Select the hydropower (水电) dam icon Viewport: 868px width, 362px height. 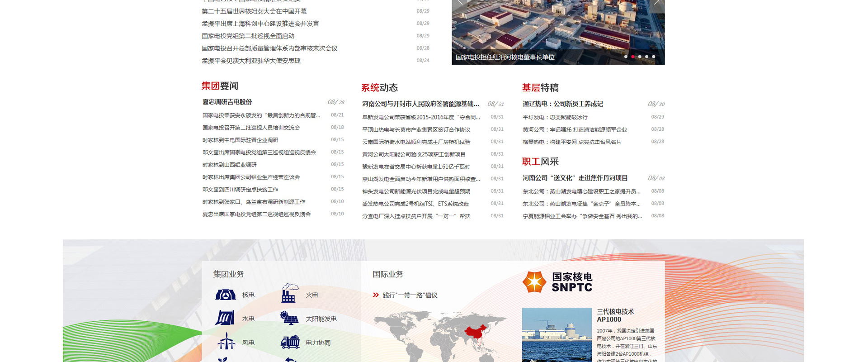(225, 318)
